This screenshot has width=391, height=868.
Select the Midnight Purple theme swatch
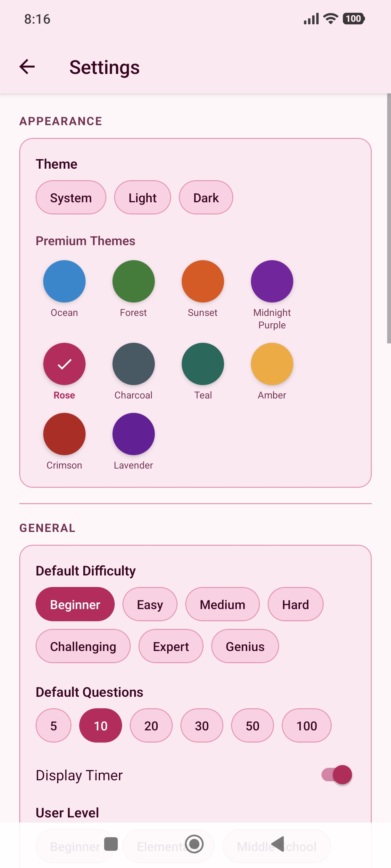pos(272,281)
